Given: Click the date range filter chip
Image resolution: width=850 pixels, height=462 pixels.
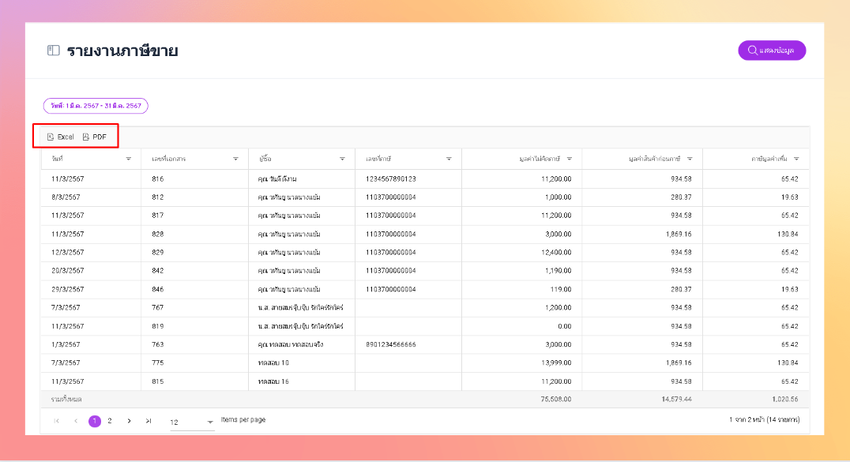Looking at the screenshot, I should coord(95,106).
